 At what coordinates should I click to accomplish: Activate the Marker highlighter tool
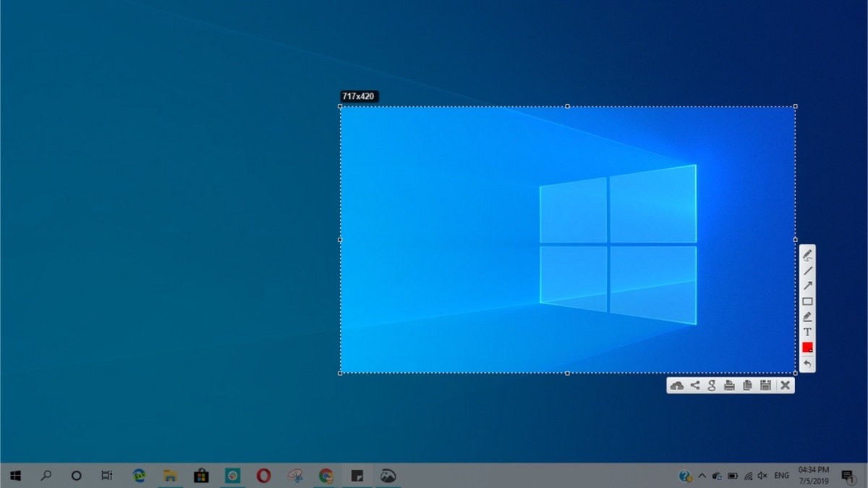point(807,316)
